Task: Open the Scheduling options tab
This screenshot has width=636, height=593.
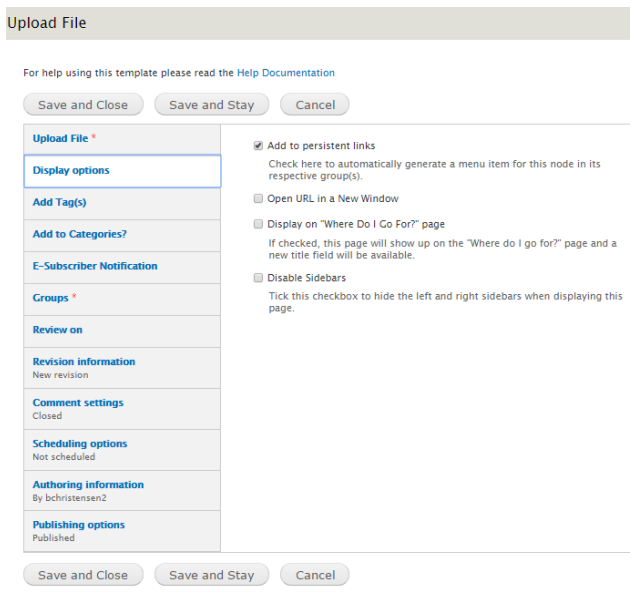Action: (x=122, y=449)
